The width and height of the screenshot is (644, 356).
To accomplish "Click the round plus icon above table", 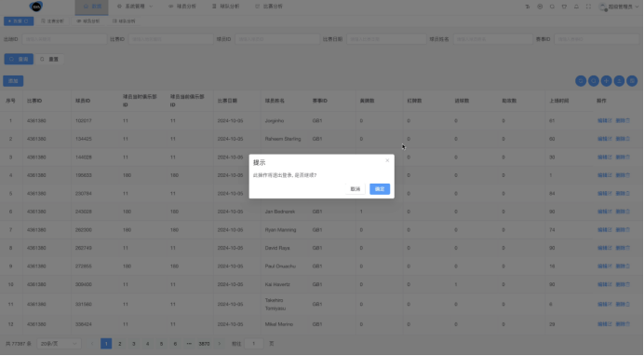I will point(606,81).
